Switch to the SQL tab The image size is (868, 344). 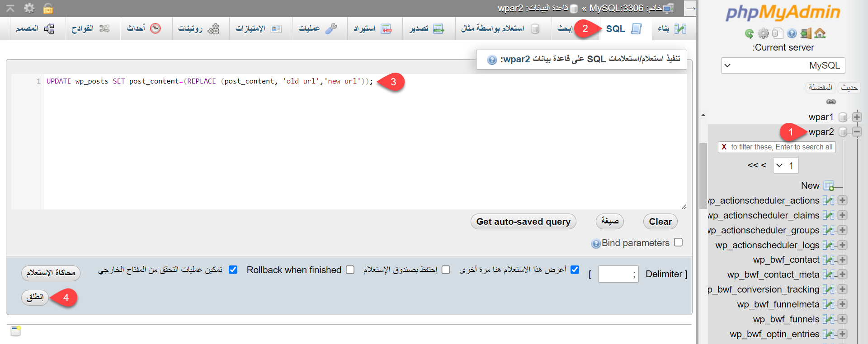click(x=623, y=29)
